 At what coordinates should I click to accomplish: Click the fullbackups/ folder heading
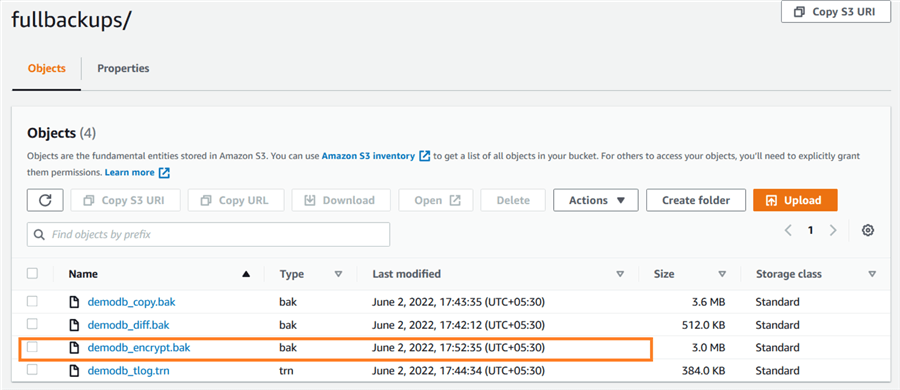tap(71, 21)
